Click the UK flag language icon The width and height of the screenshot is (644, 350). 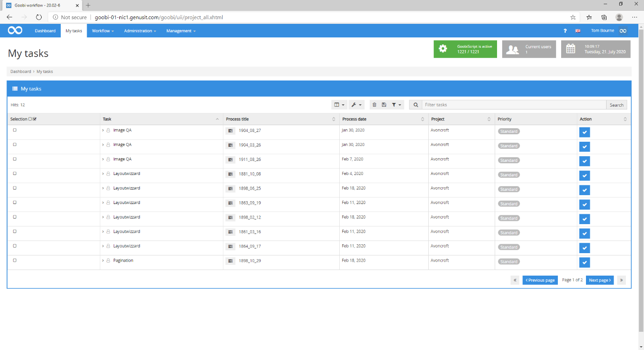tap(578, 31)
